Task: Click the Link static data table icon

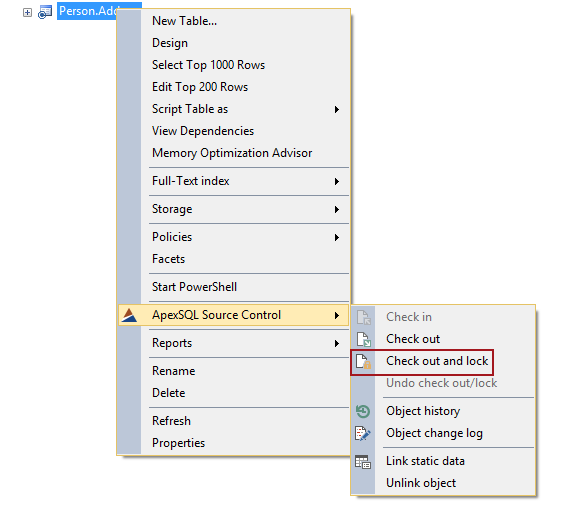Action: click(363, 461)
